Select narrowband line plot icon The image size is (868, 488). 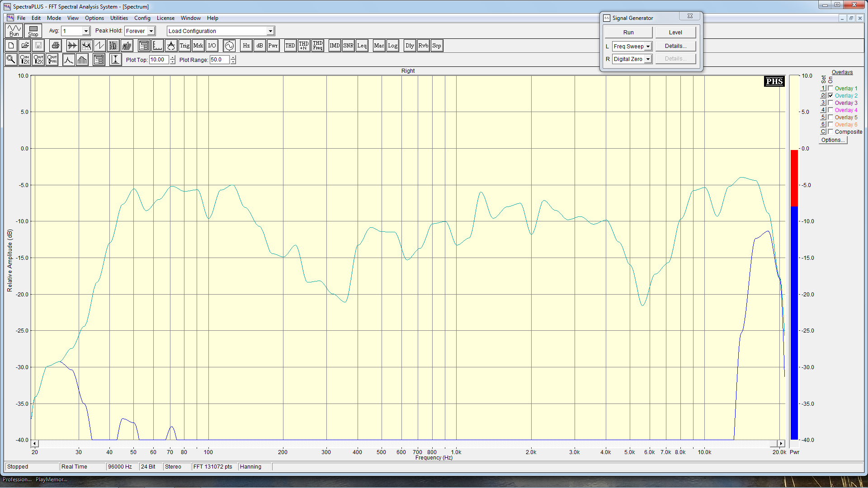coord(68,60)
